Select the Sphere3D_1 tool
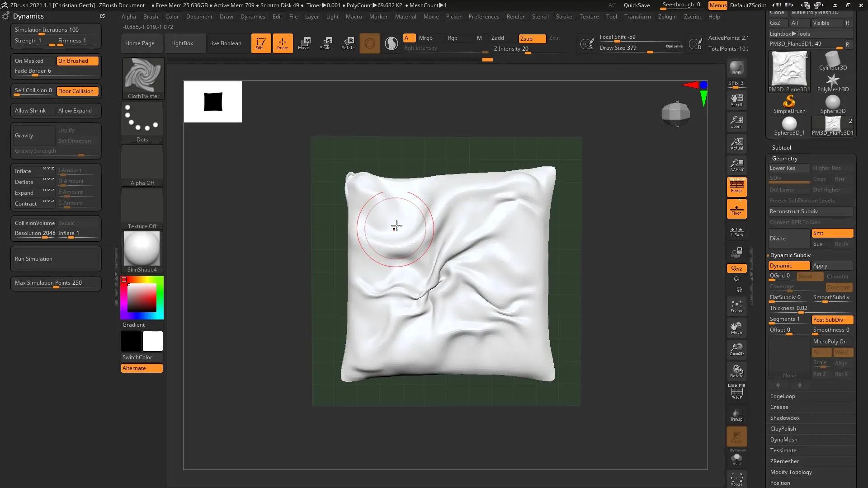Screen dimensions: 868x488 pyautogui.click(x=789, y=127)
